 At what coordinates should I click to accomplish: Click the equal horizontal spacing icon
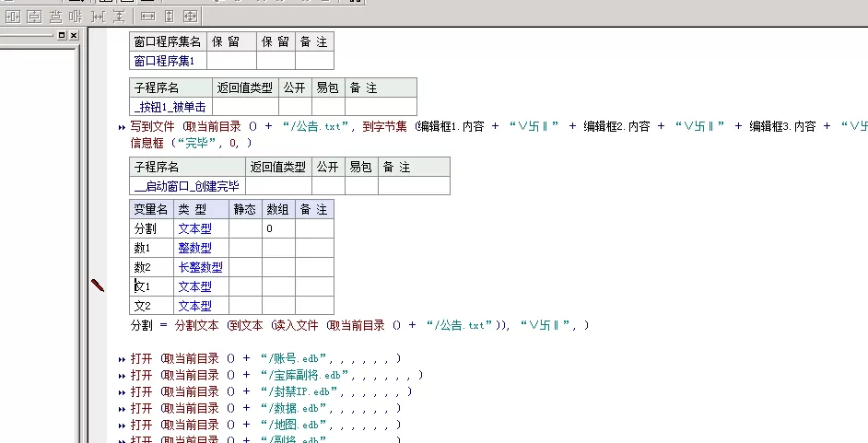pos(98,17)
